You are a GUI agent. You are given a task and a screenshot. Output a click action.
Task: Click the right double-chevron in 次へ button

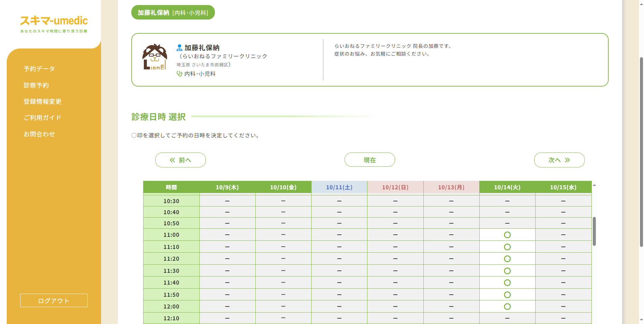tap(567, 160)
